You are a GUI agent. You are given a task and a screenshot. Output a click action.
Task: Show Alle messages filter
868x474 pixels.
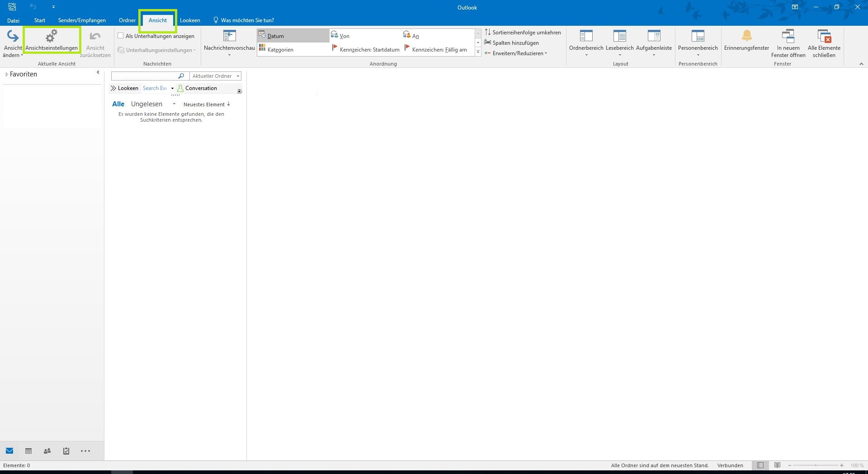click(118, 104)
